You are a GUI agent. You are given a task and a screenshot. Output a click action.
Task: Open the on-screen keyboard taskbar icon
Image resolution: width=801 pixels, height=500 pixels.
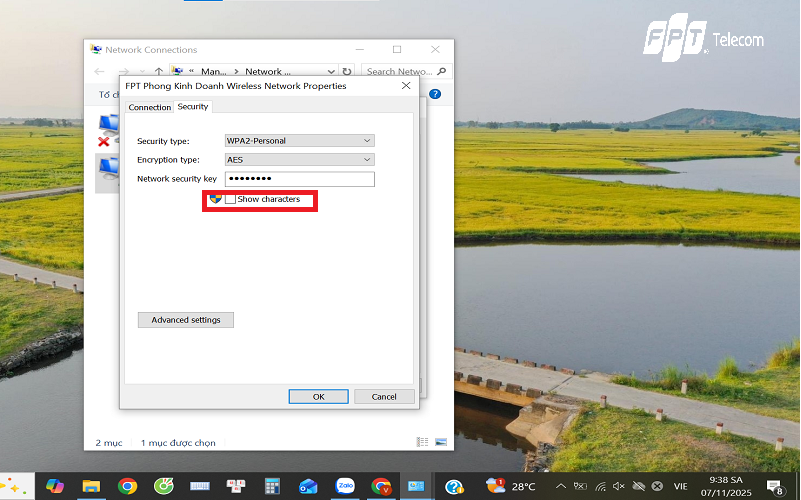point(200,486)
